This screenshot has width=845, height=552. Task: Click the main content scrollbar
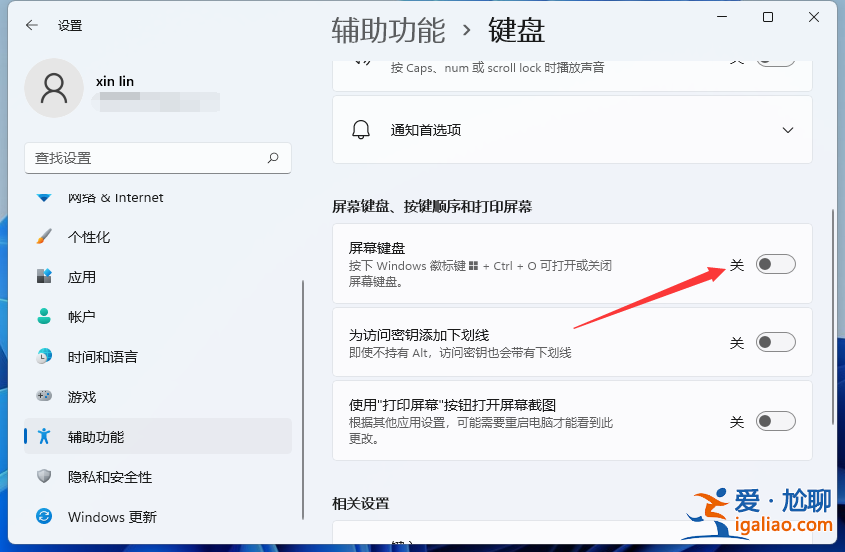tap(833, 317)
